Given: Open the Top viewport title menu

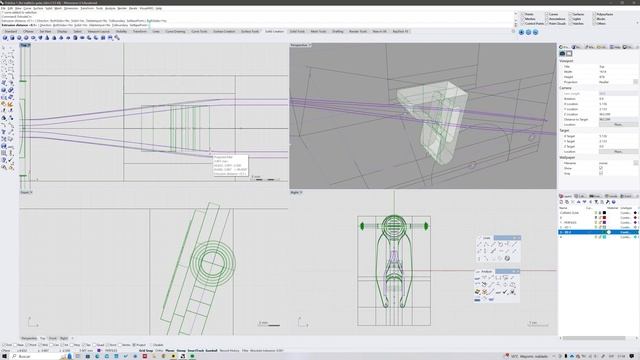Looking at the screenshot, I should pos(25,45).
